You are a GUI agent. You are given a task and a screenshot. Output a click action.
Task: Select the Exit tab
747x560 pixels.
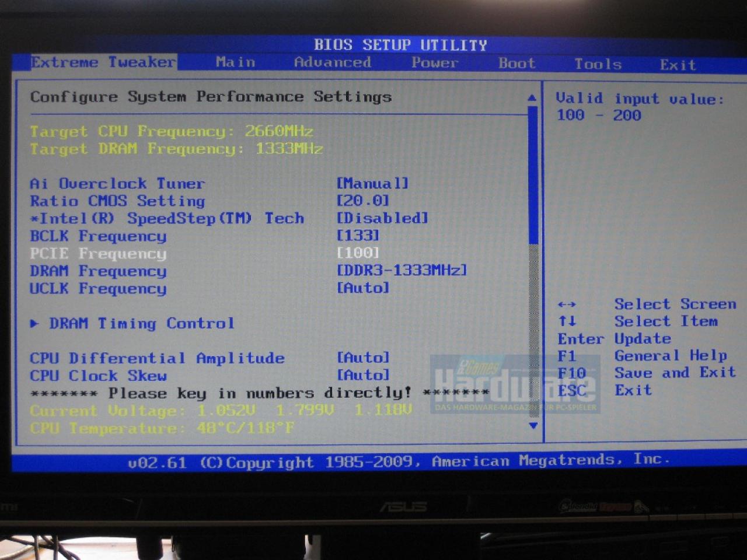point(678,64)
